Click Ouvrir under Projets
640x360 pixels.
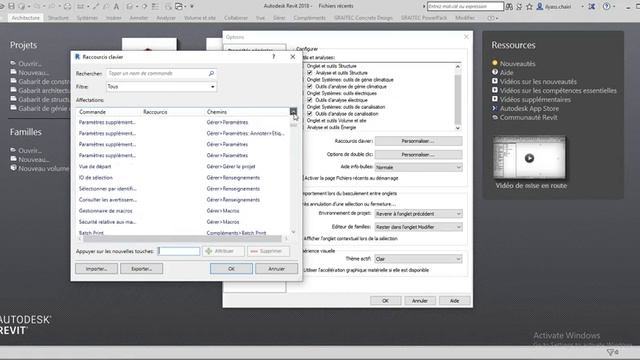(x=29, y=64)
